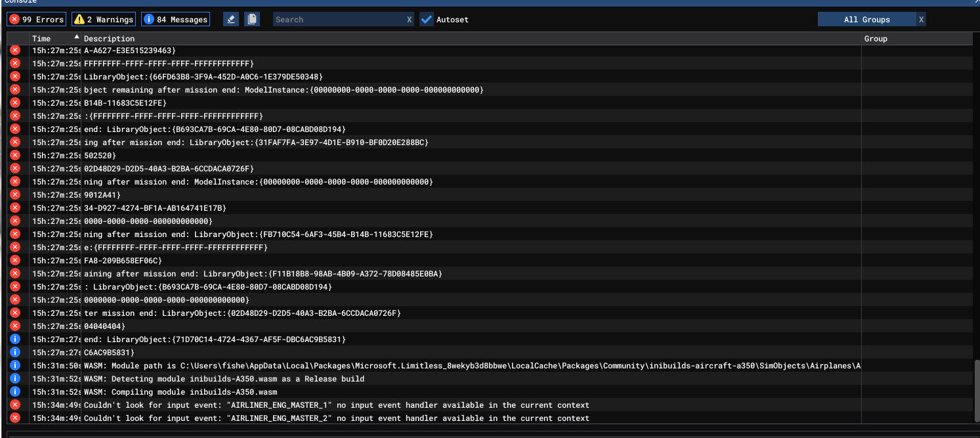Click error icon for AIRLINER_ENG_MASTER_2 row

[15, 418]
